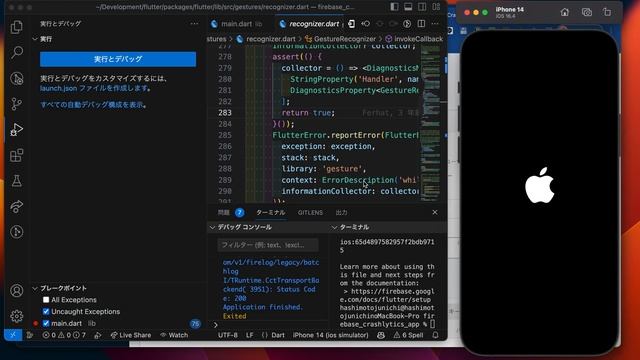Open the Manage gear icon
Screen dimensions: 640x360
point(17,316)
